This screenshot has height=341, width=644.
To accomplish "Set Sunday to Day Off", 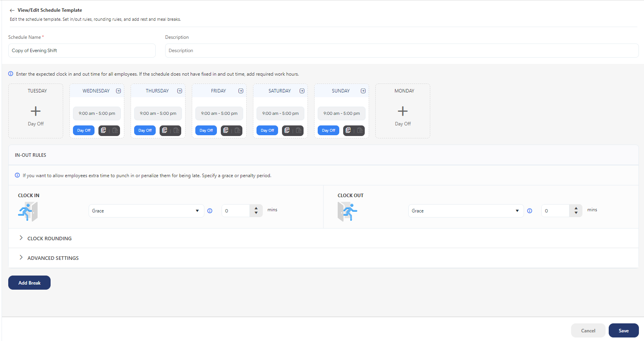I will point(328,131).
